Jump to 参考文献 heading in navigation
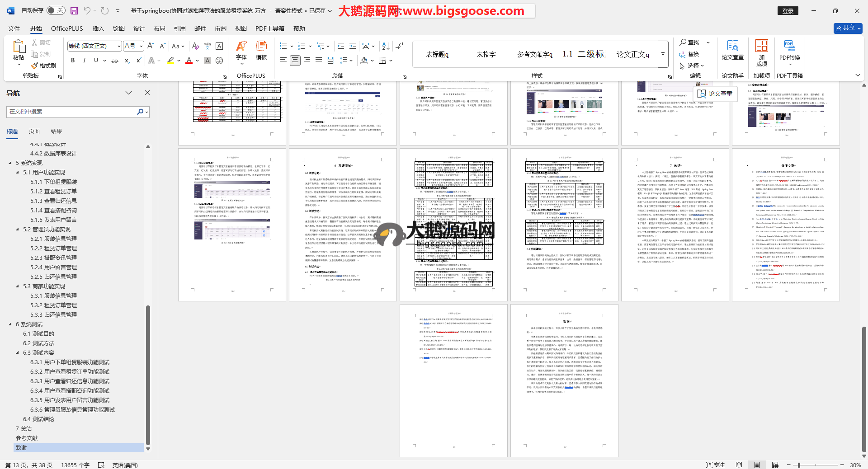Image resolution: width=868 pixels, height=469 pixels. (x=27, y=438)
